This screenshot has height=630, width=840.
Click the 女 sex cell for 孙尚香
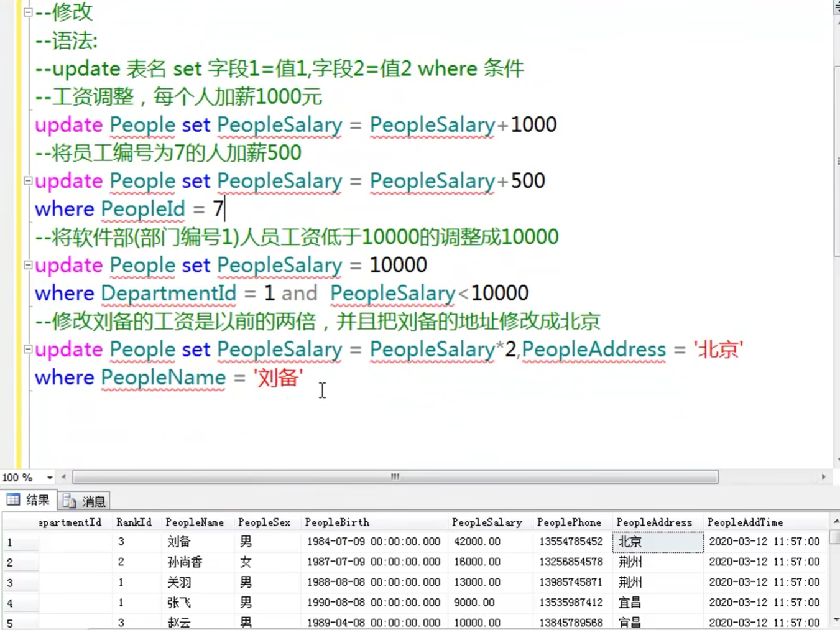[268, 562]
